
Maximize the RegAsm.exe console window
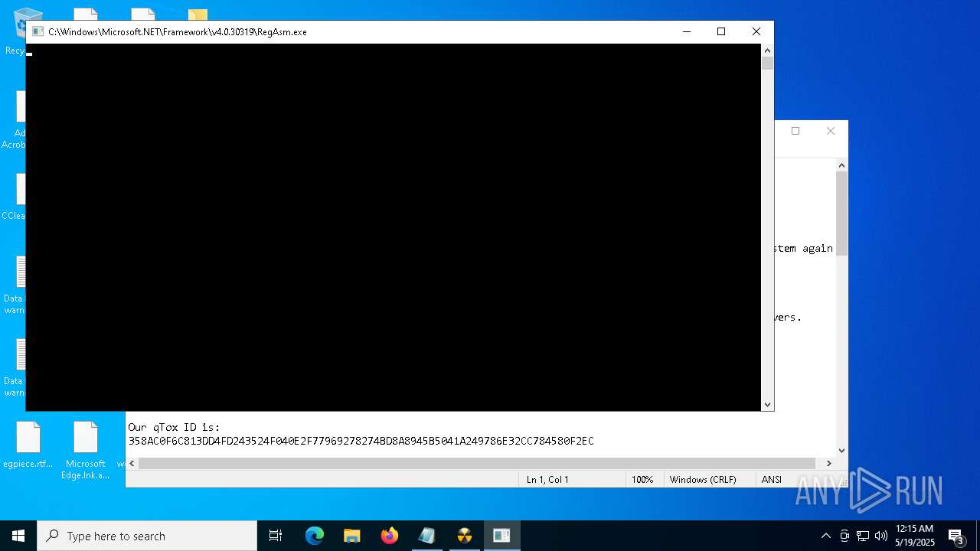[721, 31]
